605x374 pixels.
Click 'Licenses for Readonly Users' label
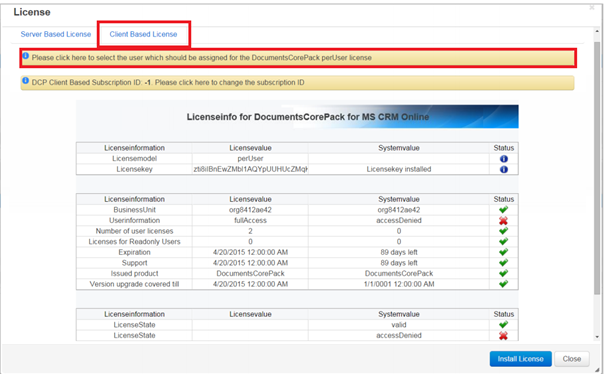pos(134,242)
